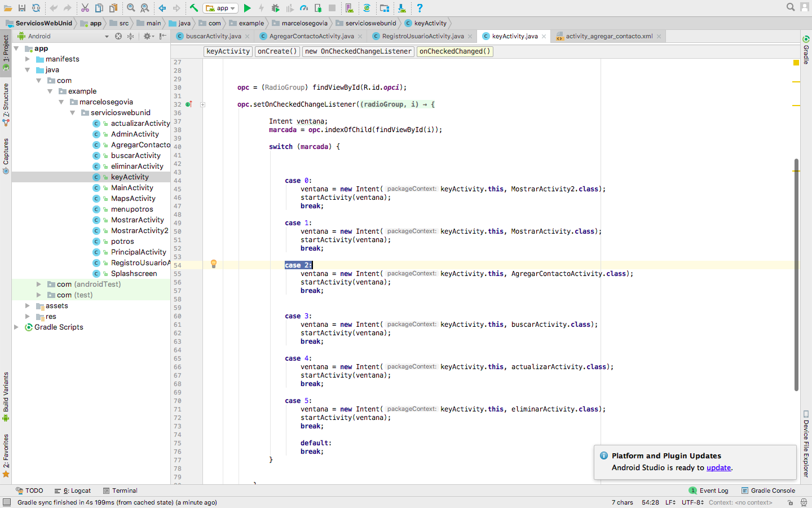The image size is (812, 508).
Task: Click the Save All toolbar icon
Action: 22,8
